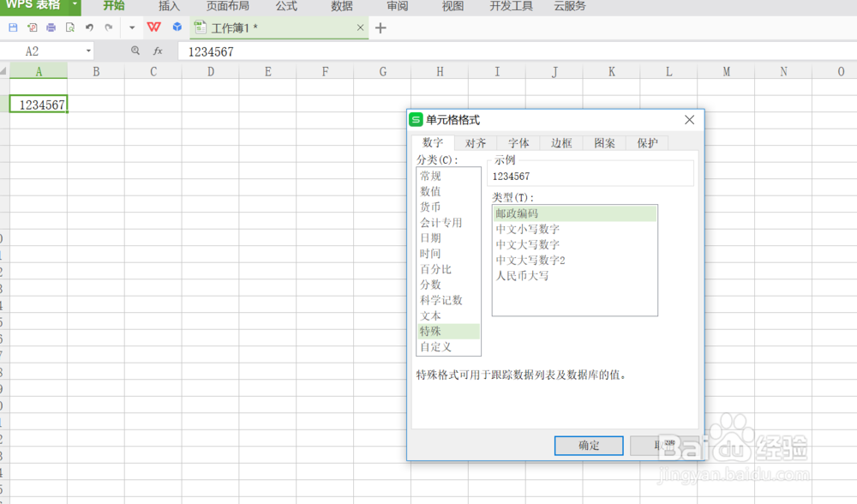This screenshot has width=857, height=504.
Task: Select column A header
Action: pyautogui.click(x=39, y=71)
